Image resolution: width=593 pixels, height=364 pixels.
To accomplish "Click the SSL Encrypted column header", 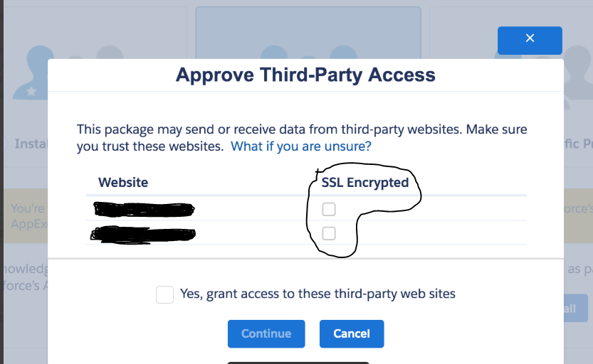I will pos(365,183).
